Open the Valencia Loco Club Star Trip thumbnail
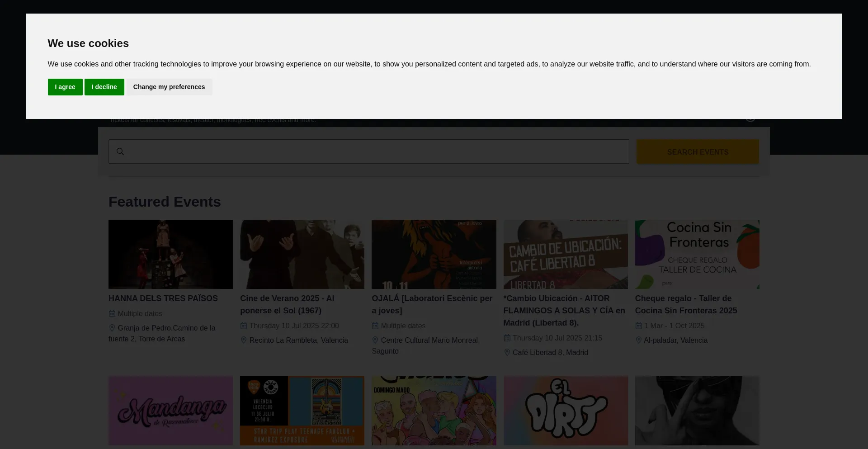Screen dimensions: 868x449 coord(302,411)
